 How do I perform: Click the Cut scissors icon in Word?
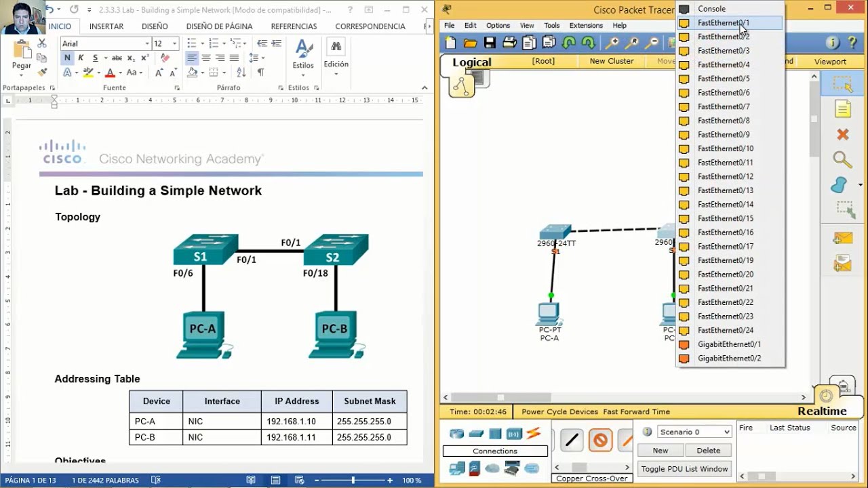pos(42,43)
